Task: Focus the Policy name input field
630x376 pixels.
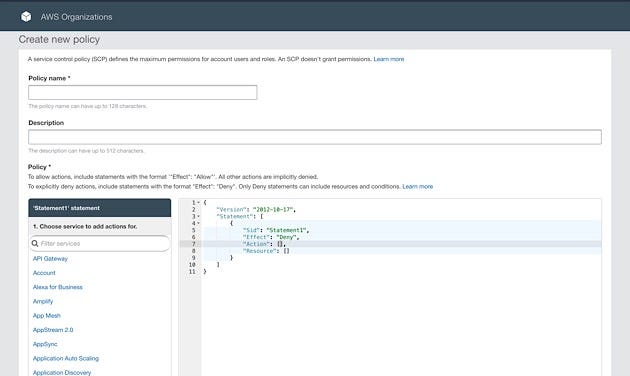Action: (x=143, y=92)
